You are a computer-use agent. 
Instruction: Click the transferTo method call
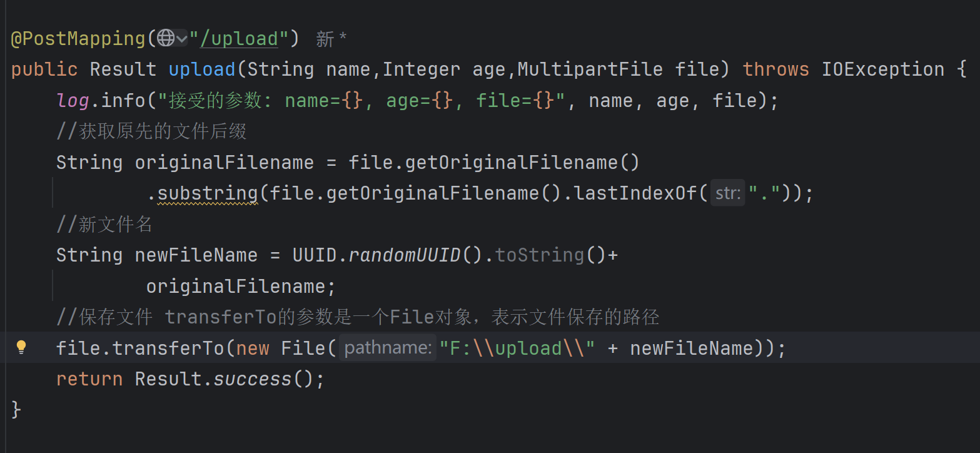168,348
